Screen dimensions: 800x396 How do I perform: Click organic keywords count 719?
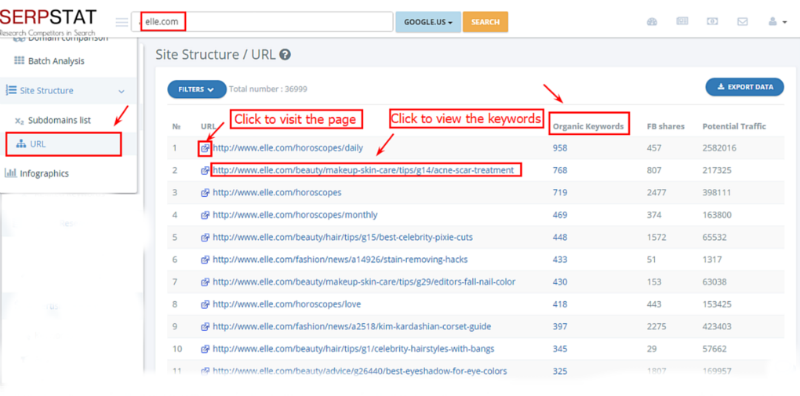560,192
